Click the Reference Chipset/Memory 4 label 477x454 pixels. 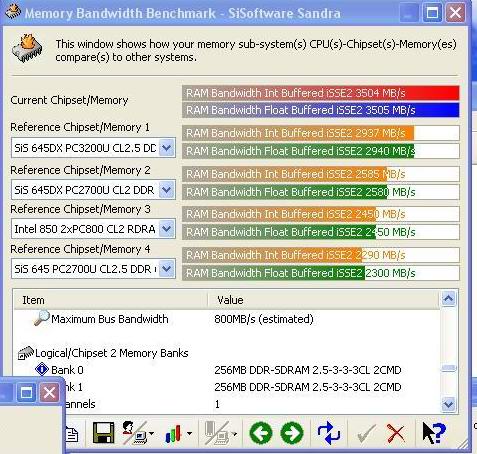click(x=80, y=249)
